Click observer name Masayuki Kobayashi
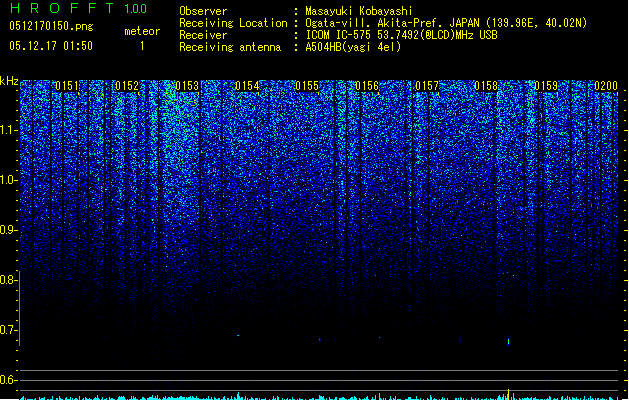Image resolution: width=629 pixels, height=400 pixels. click(x=359, y=11)
